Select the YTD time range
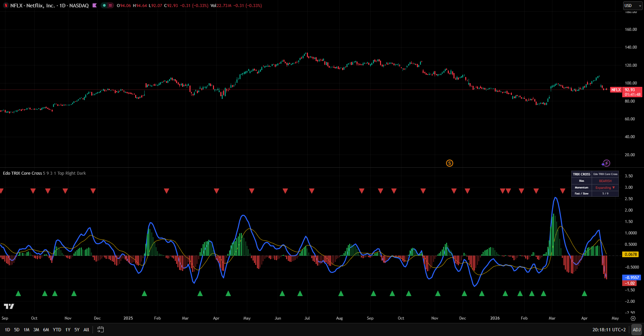 coord(57,330)
